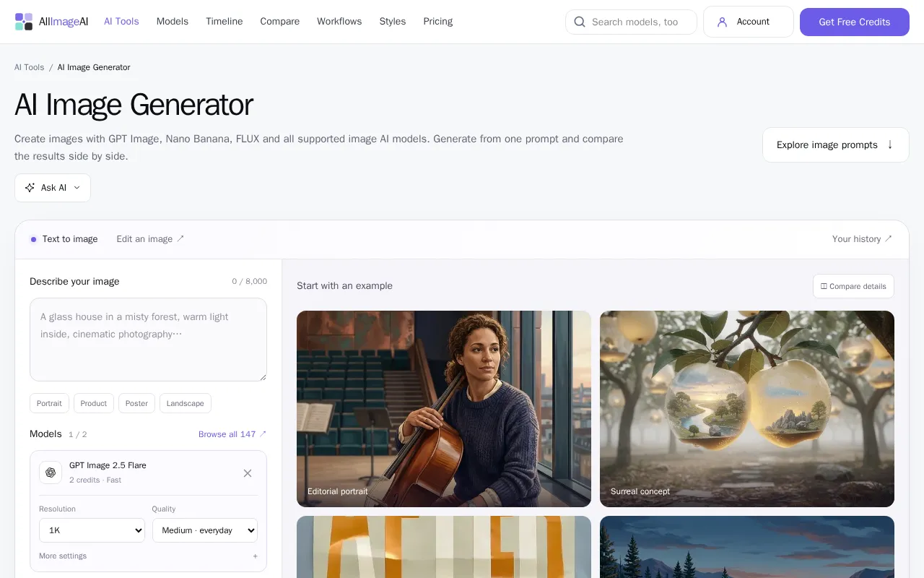Click the GPT Image model logo icon

51,473
